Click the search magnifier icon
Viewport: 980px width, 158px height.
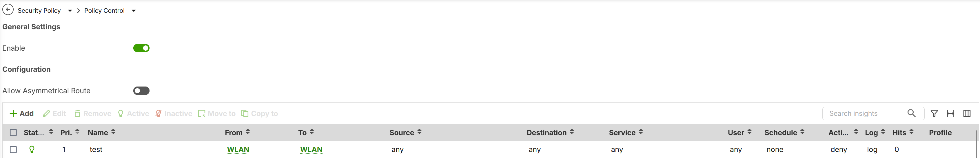point(912,113)
